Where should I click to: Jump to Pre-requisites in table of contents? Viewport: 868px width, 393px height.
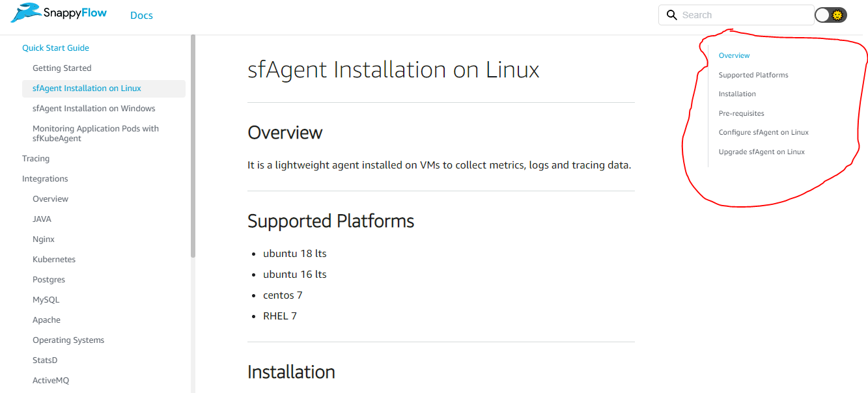(741, 114)
